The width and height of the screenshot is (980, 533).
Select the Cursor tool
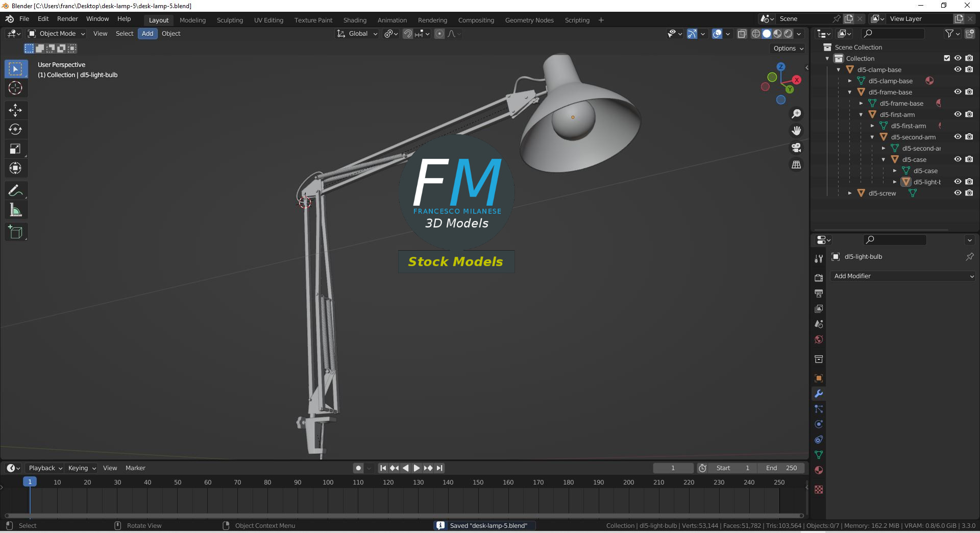[16, 88]
